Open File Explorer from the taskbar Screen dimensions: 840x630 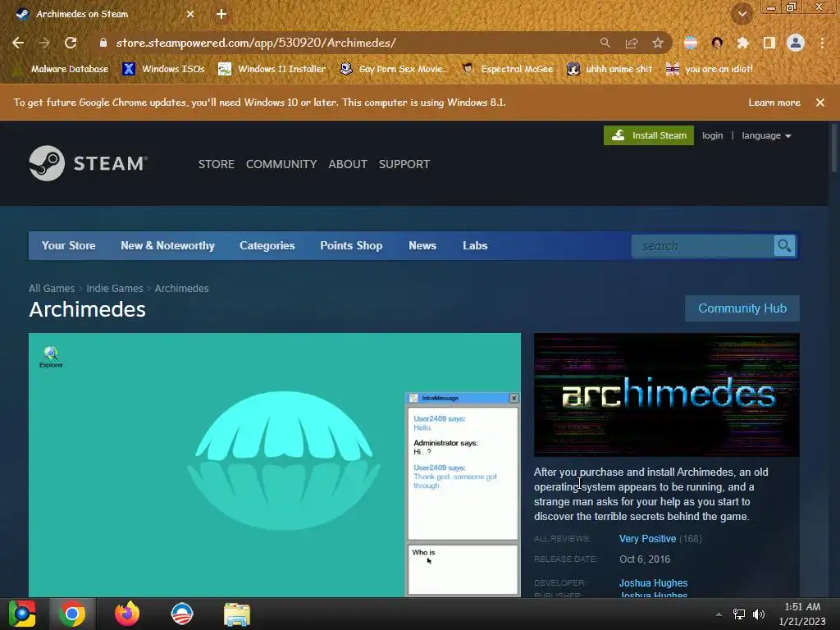(x=237, y=614)
